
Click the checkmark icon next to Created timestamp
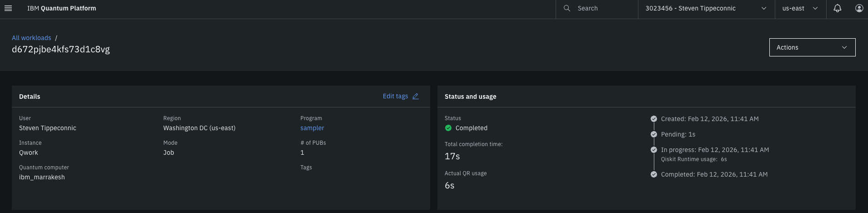coord(653,119)
